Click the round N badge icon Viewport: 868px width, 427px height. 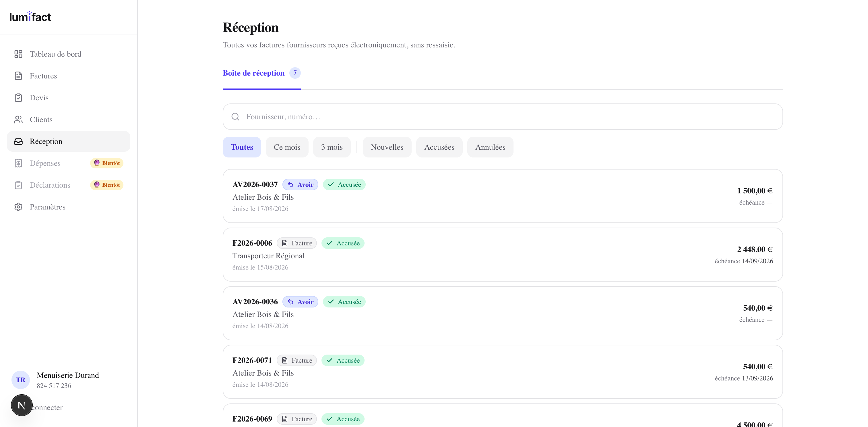22,405
